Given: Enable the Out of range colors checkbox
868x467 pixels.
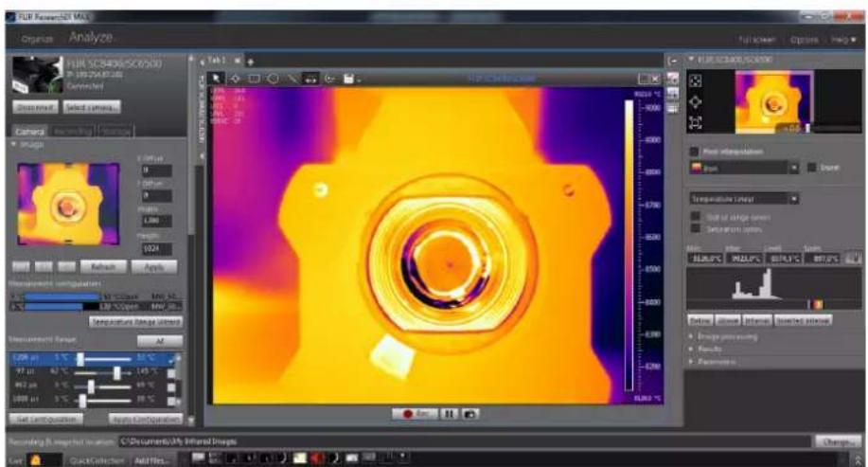Looking at the screenshot, I should pyautogui.click(x=696, y=217).
